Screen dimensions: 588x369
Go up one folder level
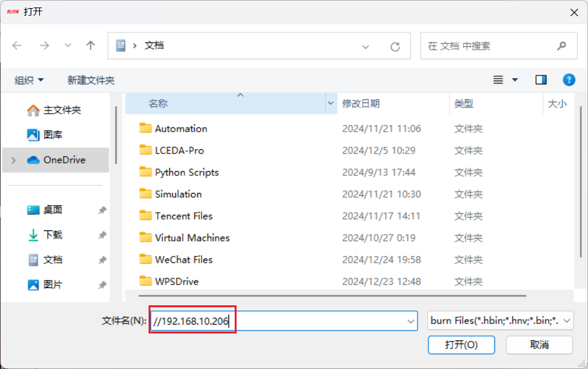tap(91, 46)
